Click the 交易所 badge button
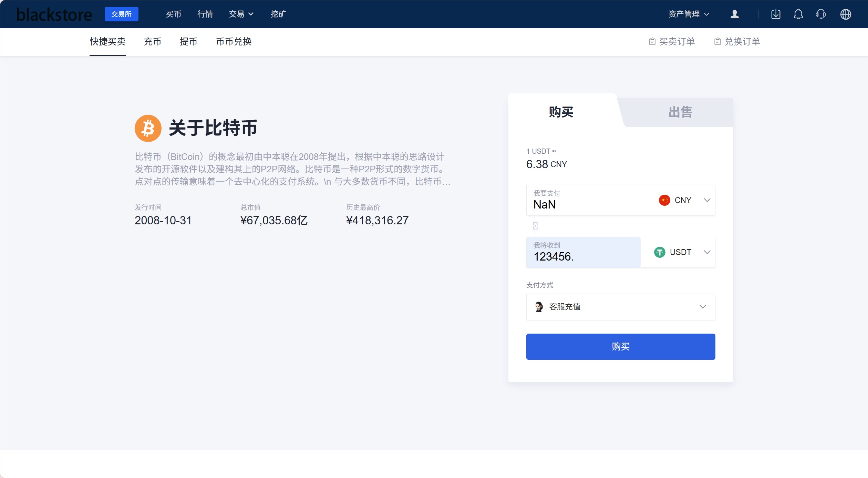868x478 pixels. pyautogui.click(x=121, y=14)
